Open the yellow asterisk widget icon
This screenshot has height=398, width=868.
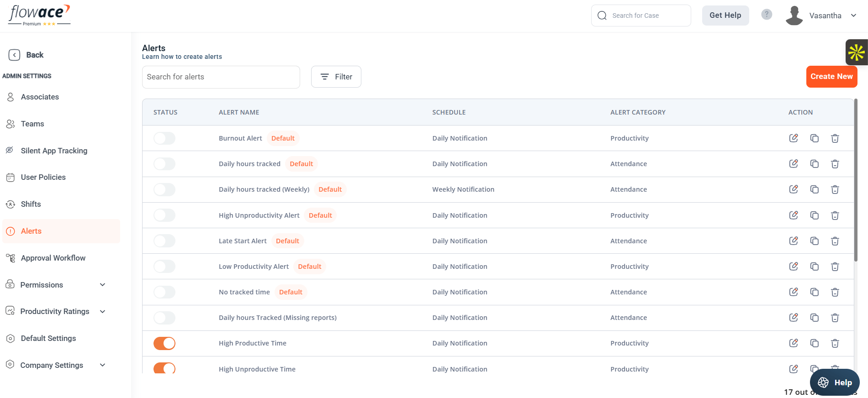pos(856,52)
